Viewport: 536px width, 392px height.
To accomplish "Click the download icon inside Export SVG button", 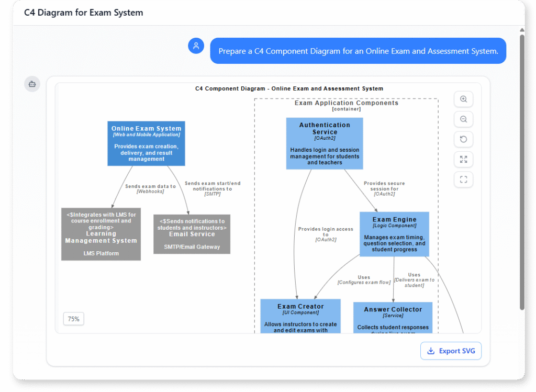I will point(431,351).
